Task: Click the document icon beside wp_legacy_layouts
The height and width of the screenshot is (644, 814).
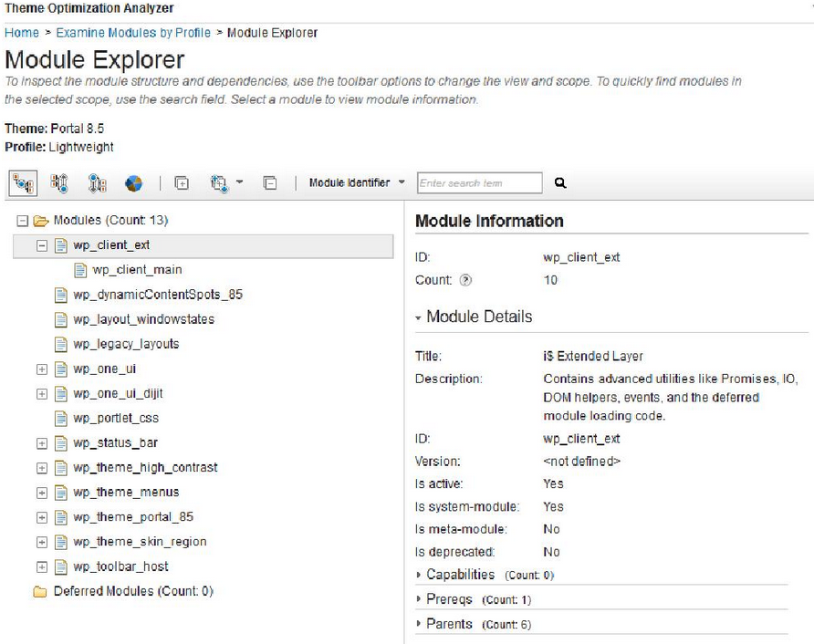Action: pos(61,344)
